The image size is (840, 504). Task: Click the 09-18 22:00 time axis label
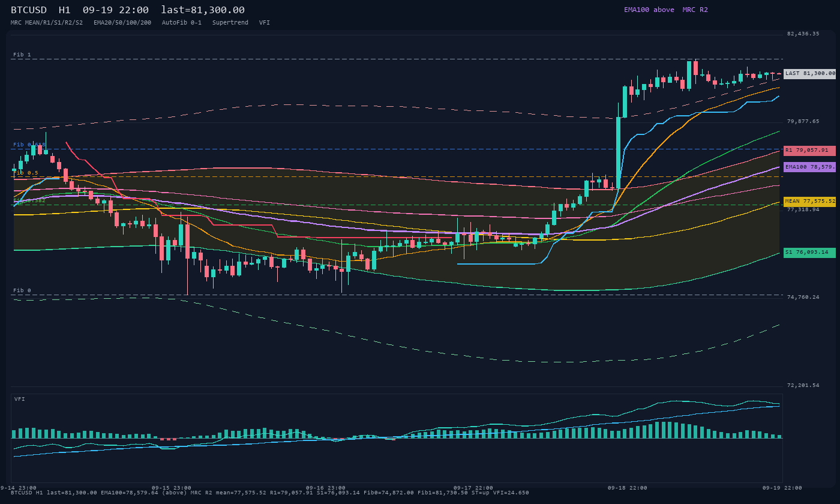[628, 488]
